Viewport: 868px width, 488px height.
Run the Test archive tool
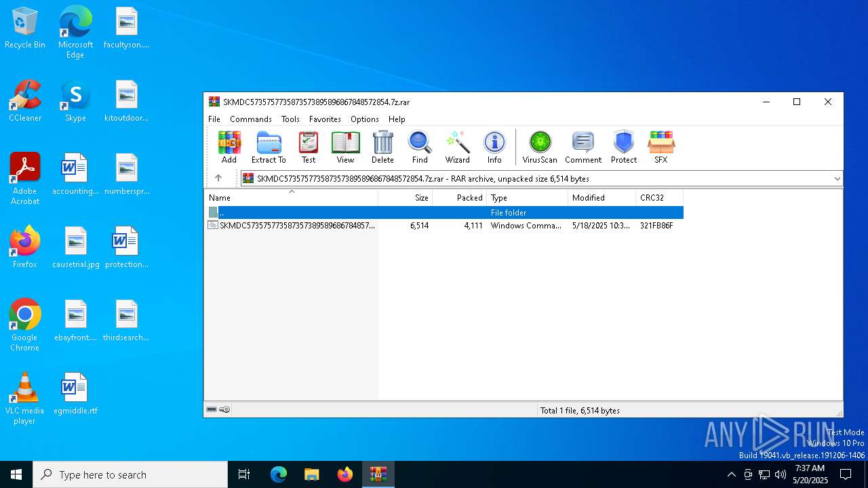[309, 147]
